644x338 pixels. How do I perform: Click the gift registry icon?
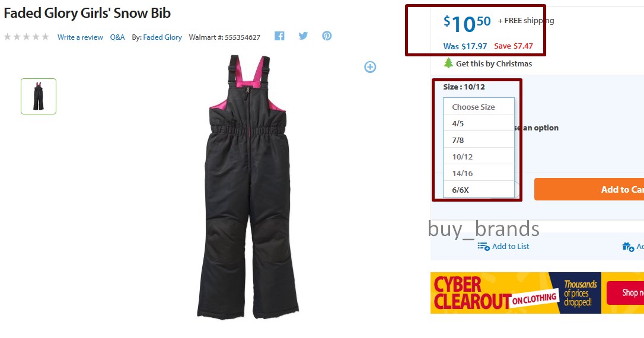click(628, 247)
